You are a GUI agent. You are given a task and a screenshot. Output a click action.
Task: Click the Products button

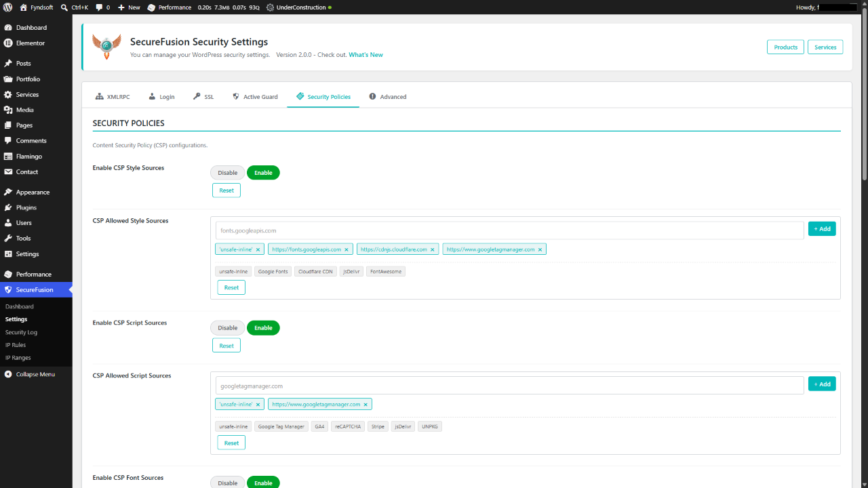(x=786, y=47)
